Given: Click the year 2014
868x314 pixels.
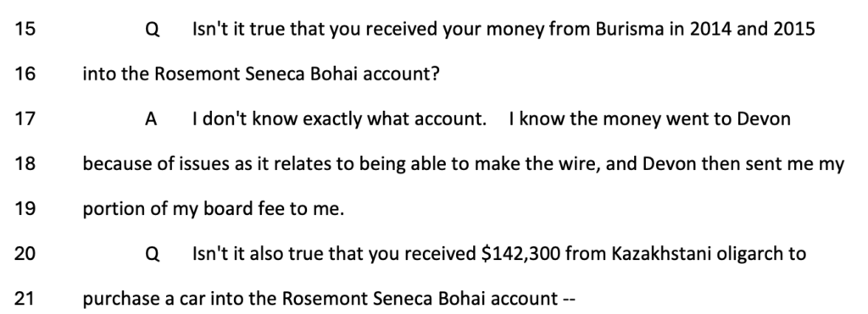Looking at the screenshot, I should 710,29.
